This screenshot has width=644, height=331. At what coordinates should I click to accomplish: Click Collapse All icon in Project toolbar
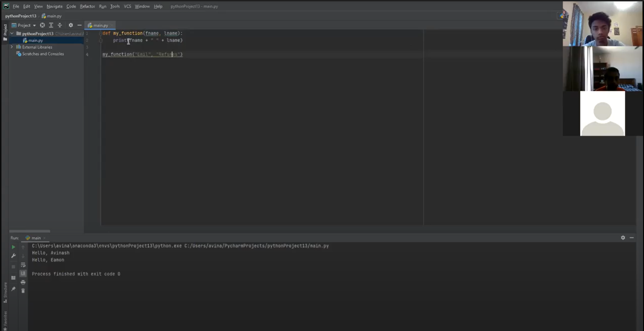(x=60, y=25)
